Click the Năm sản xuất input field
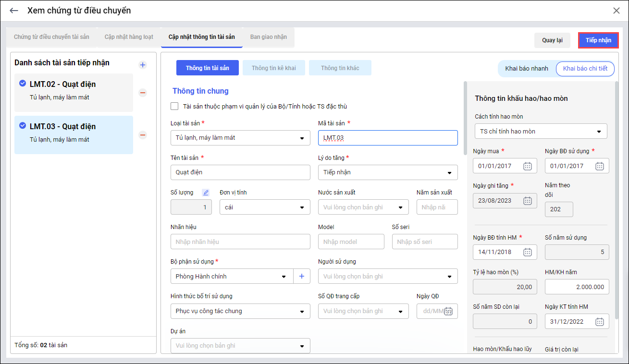The height and width of the screenshot is (364, 629). 437,207
